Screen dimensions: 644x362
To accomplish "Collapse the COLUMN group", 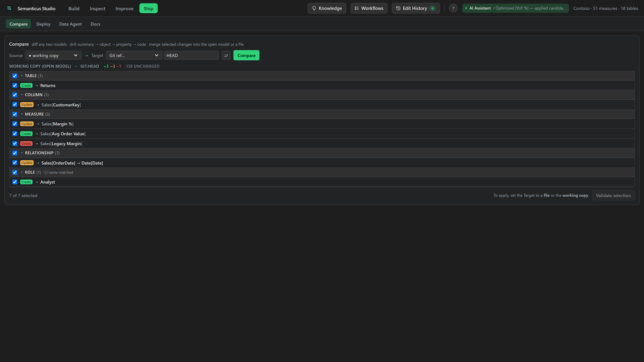I will (x=22, y=95).
